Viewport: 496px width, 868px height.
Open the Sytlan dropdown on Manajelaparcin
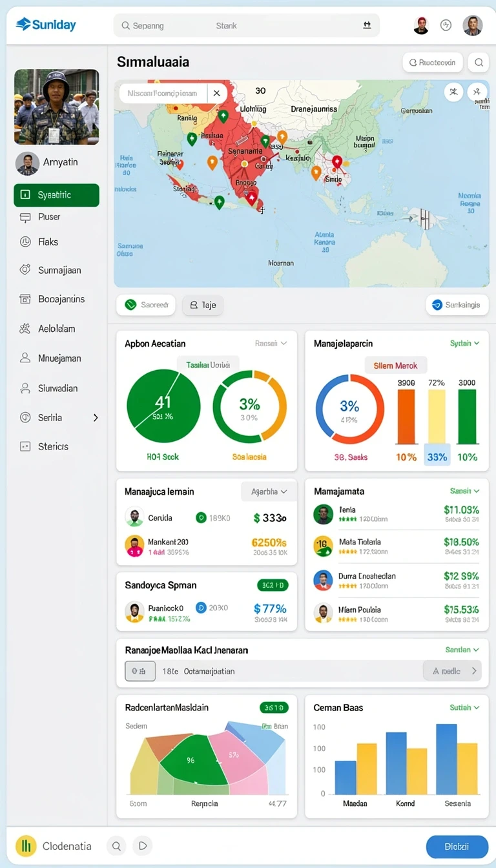464,344
